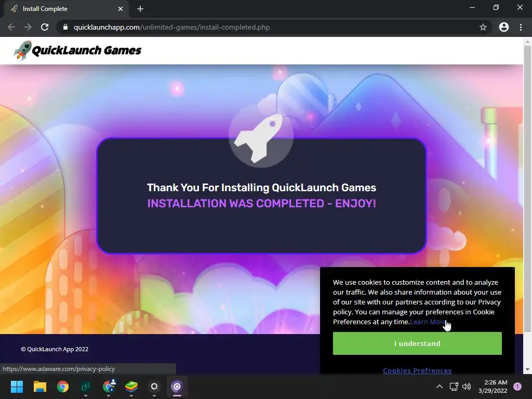
Task: Open Google Chrome from the taskbar
Action: (62, 387)
